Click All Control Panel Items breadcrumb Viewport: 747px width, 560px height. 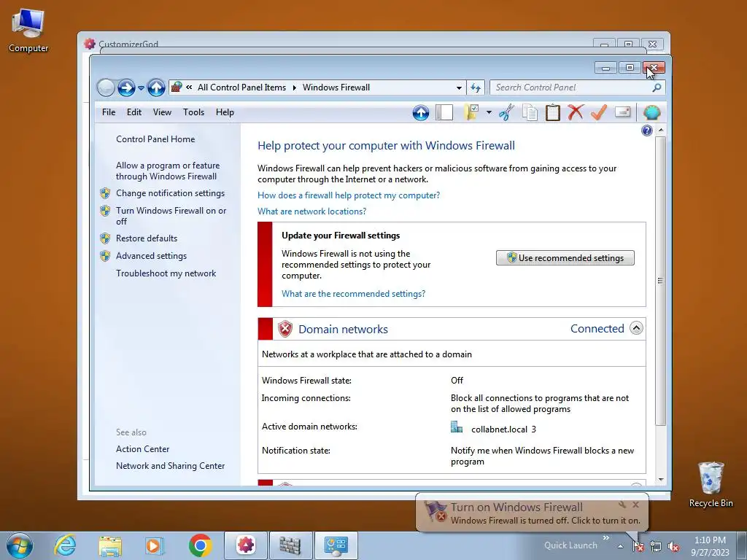pyautogui.click(x=241, y=87)
